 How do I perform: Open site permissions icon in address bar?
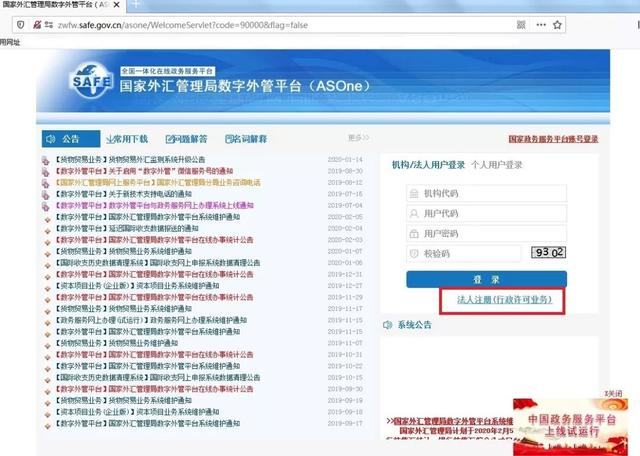(x=49, y=25)
